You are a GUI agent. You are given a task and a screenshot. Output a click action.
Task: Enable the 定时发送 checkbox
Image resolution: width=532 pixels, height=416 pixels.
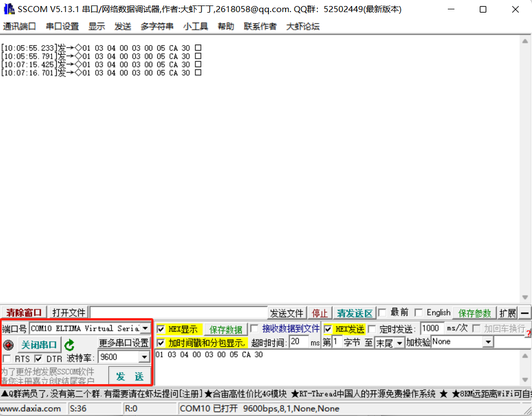pos(372,329)
